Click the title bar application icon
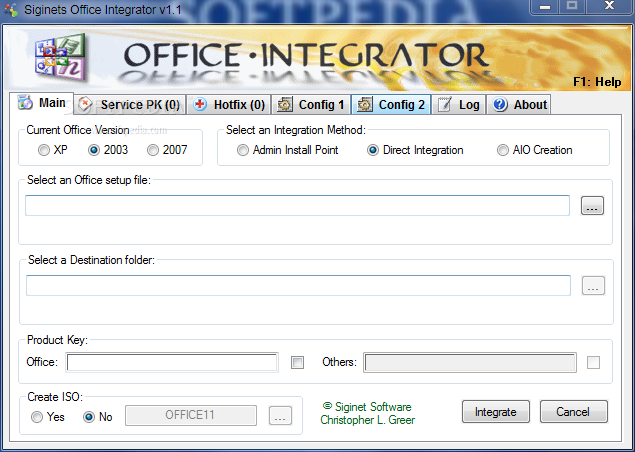This screenshot has height=452, width=635. (x=12, y=10)
